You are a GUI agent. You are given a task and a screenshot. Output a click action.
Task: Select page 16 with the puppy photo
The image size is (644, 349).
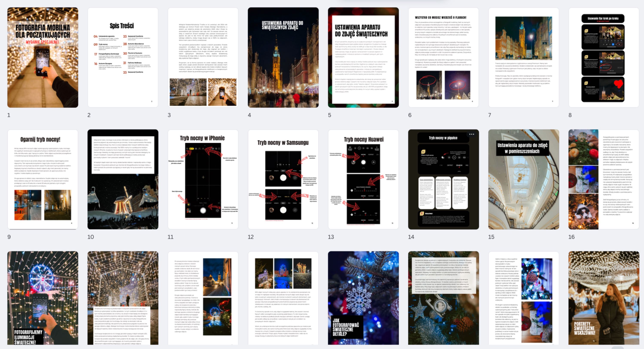coord(603,179)
